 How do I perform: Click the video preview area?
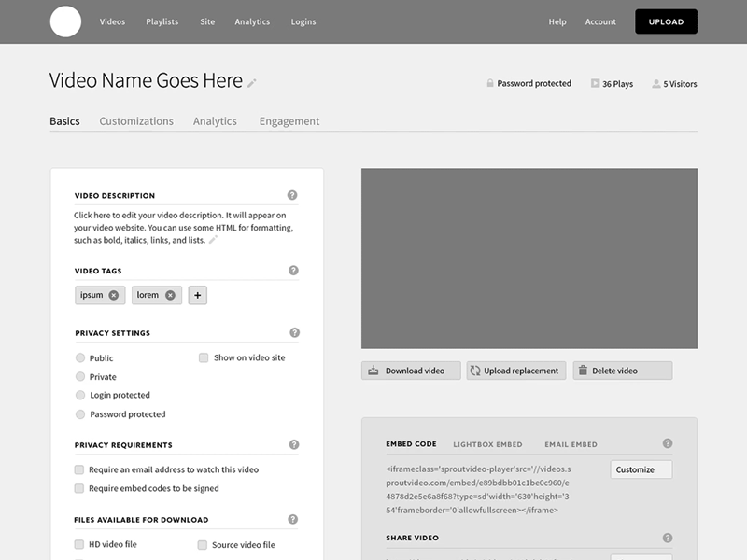[529, 258]
